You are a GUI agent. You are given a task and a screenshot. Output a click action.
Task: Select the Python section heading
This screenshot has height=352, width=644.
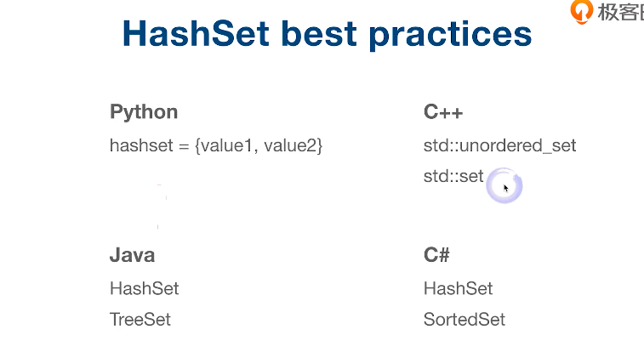(x=144, y=112)
